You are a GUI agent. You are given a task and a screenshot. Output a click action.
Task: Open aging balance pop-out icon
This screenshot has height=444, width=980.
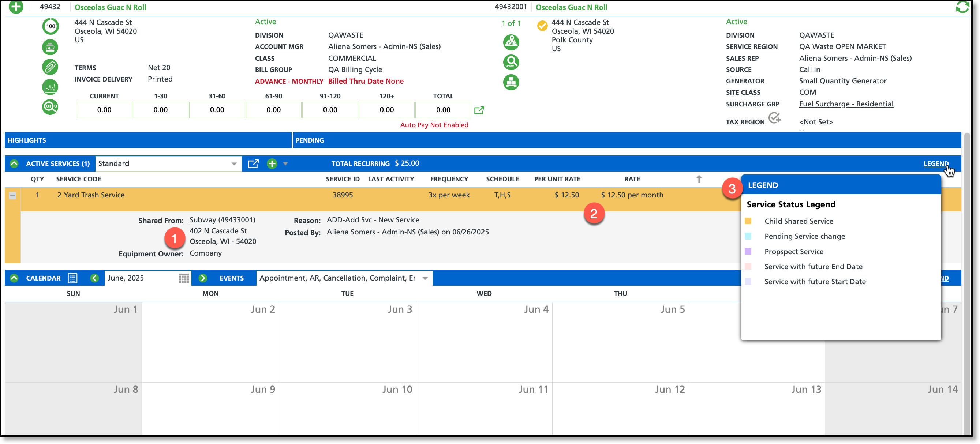click(479, 110)
